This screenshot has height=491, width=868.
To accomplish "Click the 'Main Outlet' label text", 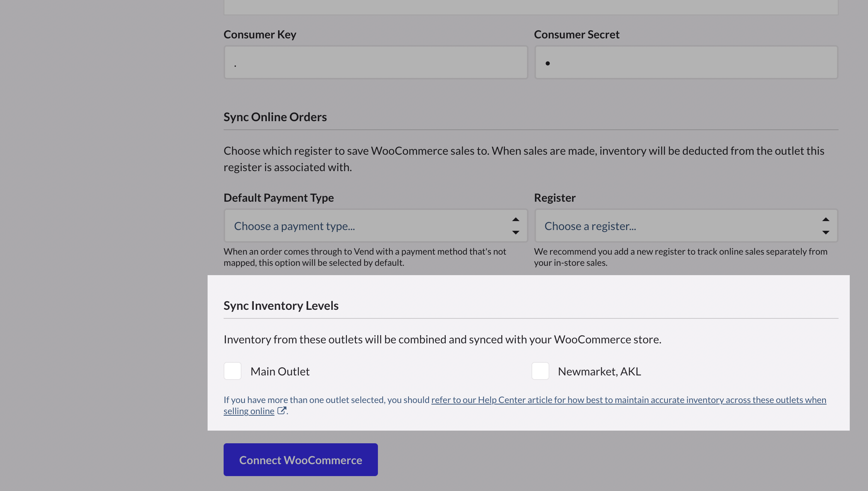I will 280,371.
